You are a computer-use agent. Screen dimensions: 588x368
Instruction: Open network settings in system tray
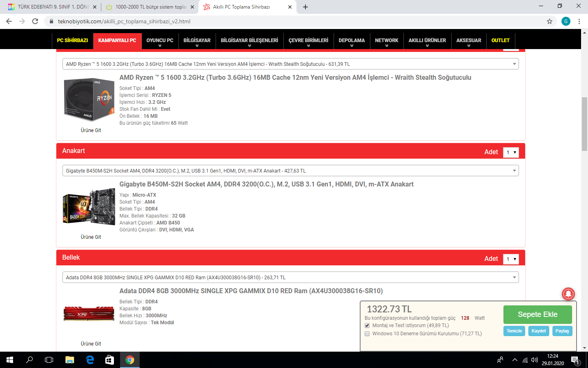coord(525,360)
